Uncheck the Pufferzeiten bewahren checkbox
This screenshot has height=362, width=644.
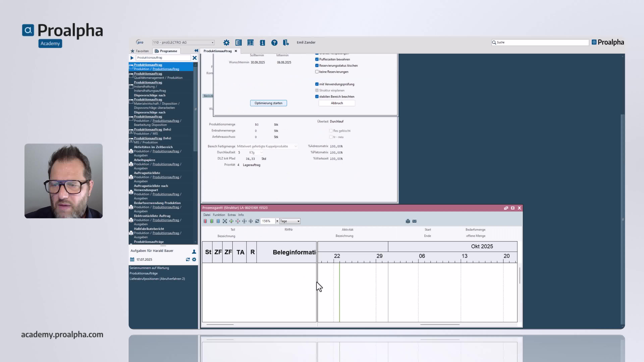coord(316,59)
